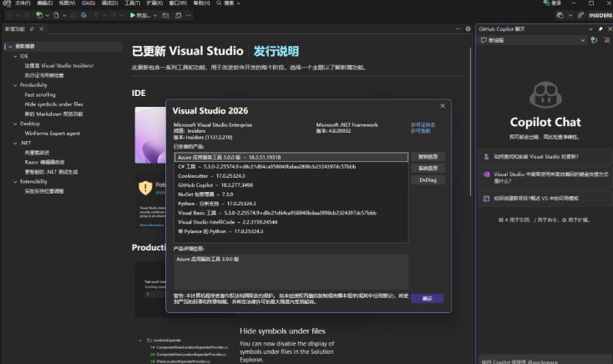613x364 pixels.
Task: Collapse the Productivity tree node
Action: (15, 85)
